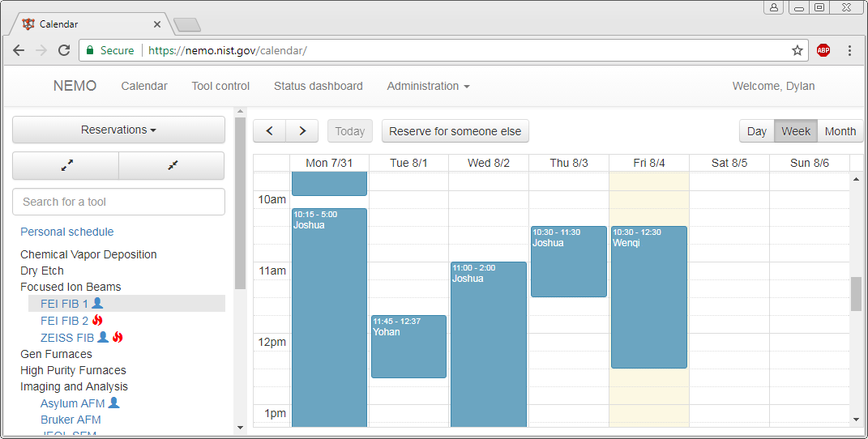Open the ABP extension icon

point(823,50)
